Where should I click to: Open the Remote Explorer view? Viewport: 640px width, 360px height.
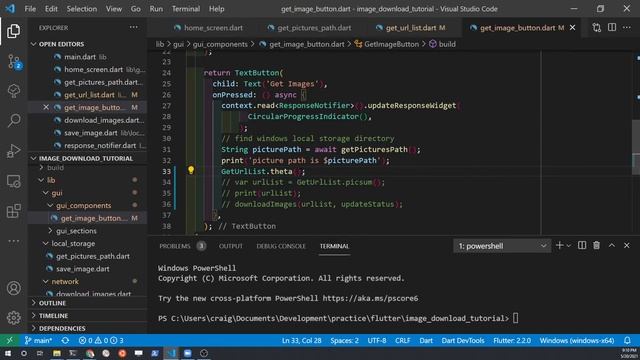click(13, 181)
